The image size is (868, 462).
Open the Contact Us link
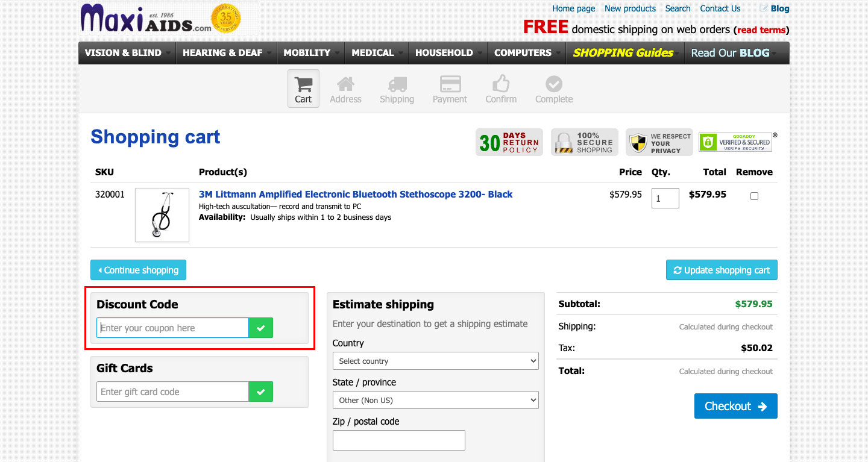coord(720,8)
